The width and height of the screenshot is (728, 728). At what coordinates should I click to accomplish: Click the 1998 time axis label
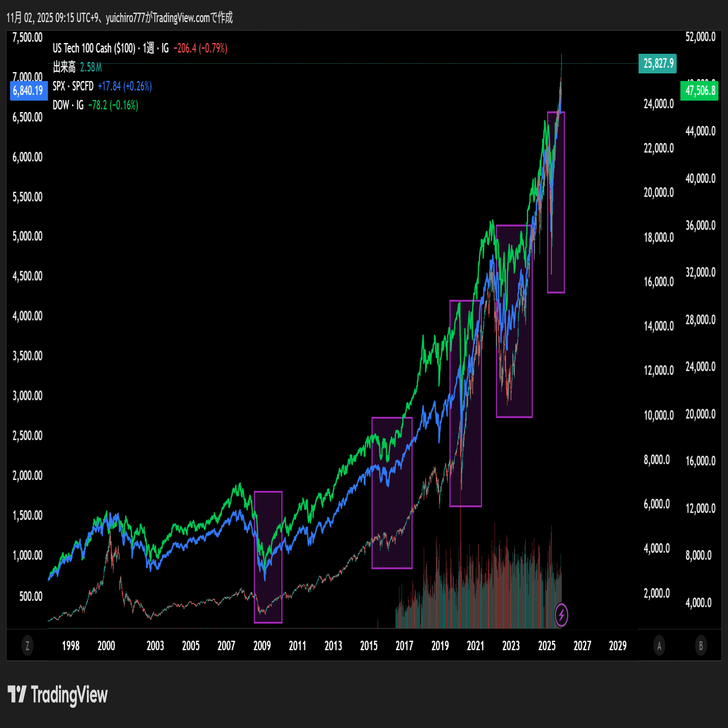coord(71,645)
